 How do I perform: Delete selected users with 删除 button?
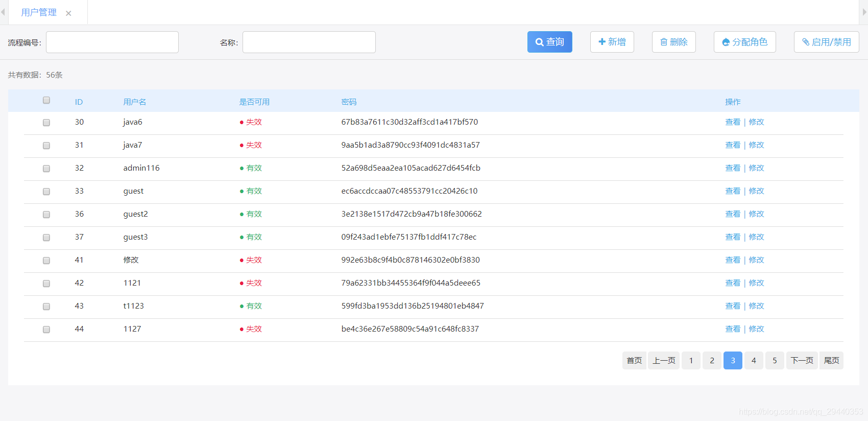click(x=673, y=42)
